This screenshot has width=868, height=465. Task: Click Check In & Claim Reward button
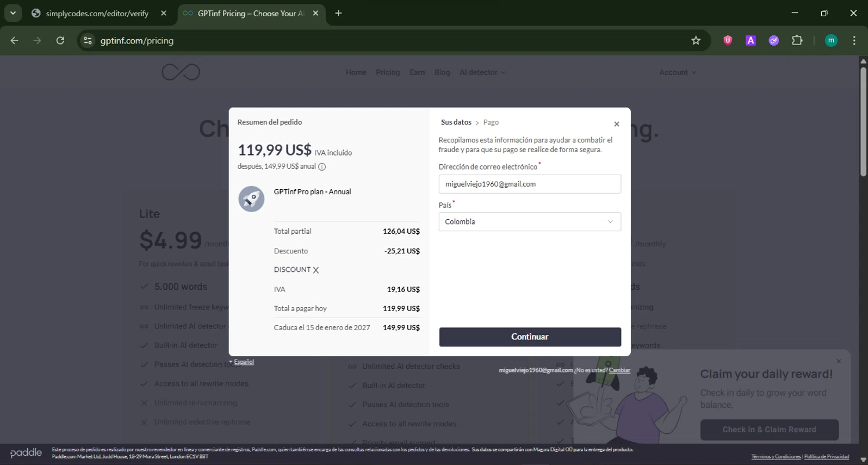click(x=769, y=430)
